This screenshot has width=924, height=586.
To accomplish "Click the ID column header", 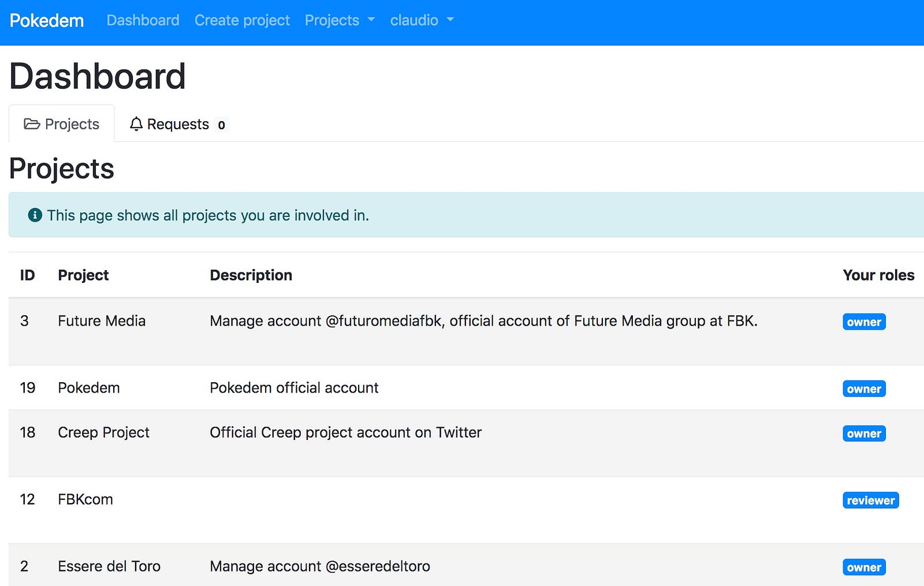I will coord(27,275).
